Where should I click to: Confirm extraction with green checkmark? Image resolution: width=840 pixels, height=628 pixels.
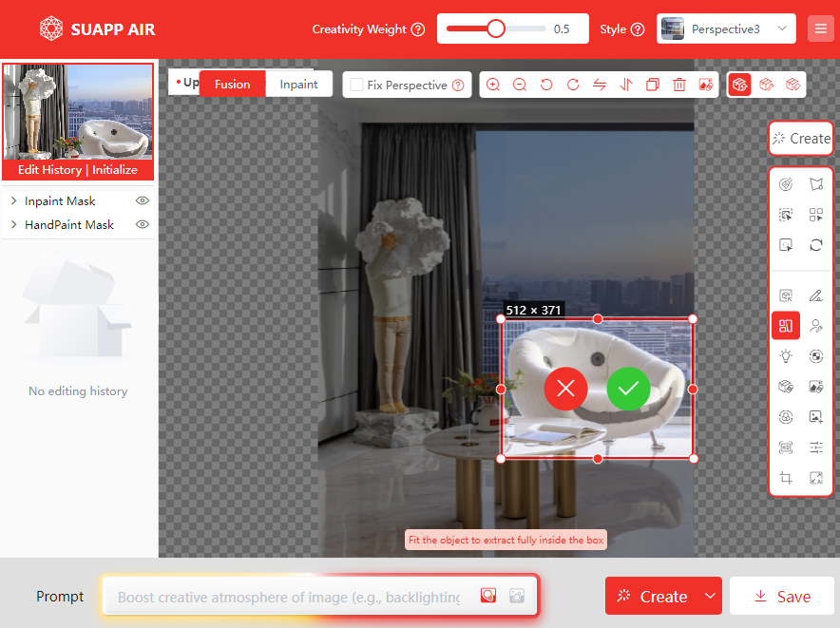[x=628, y=389]
